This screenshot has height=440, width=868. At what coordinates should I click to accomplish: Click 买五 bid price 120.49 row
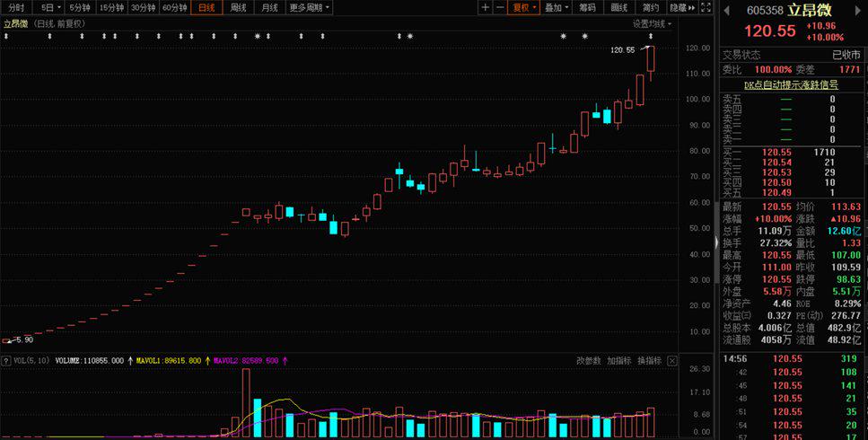(x=793, y=192)
